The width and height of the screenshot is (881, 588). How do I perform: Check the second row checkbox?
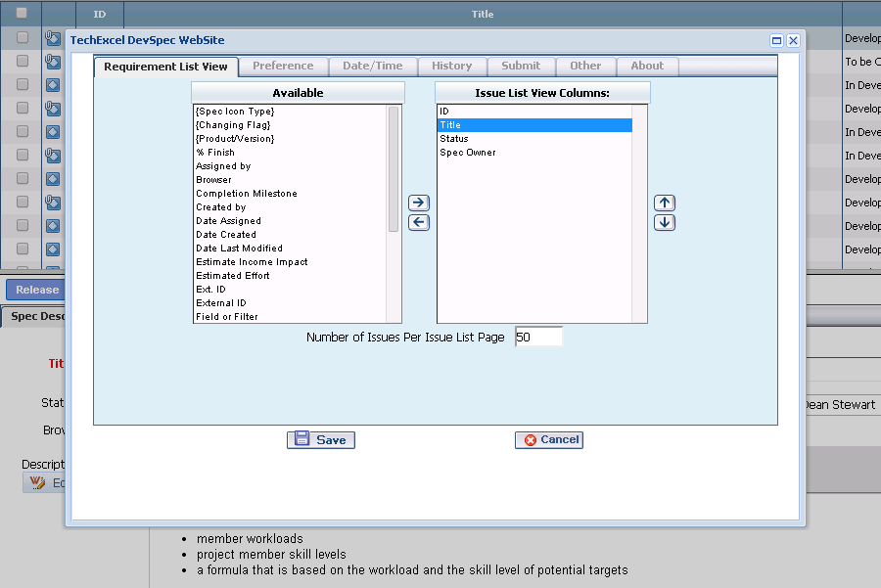(x=22, y=61)
